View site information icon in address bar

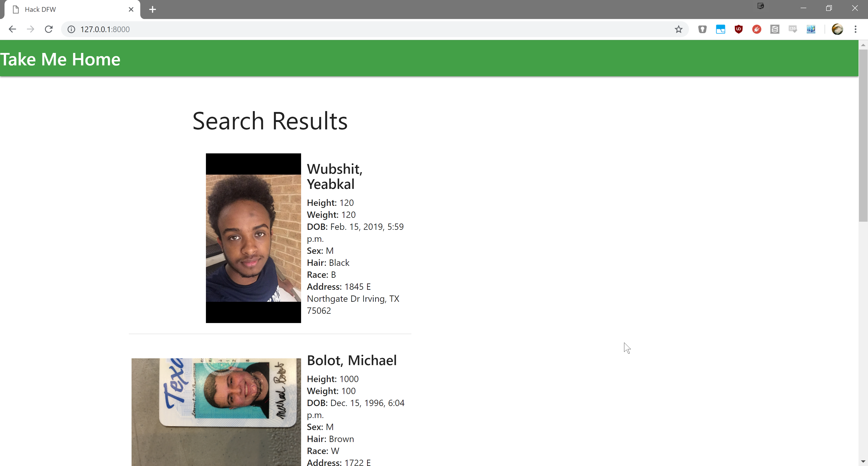(x=71, y=29)
